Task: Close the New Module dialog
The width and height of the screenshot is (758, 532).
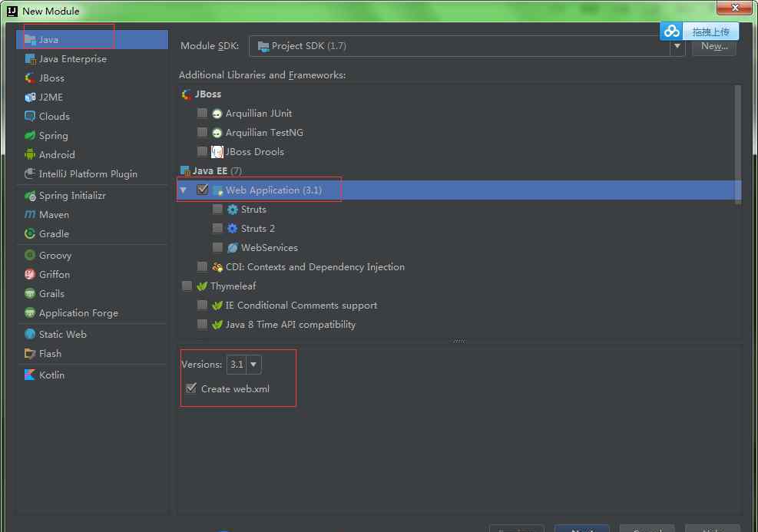Action: [x=735, y=8]
